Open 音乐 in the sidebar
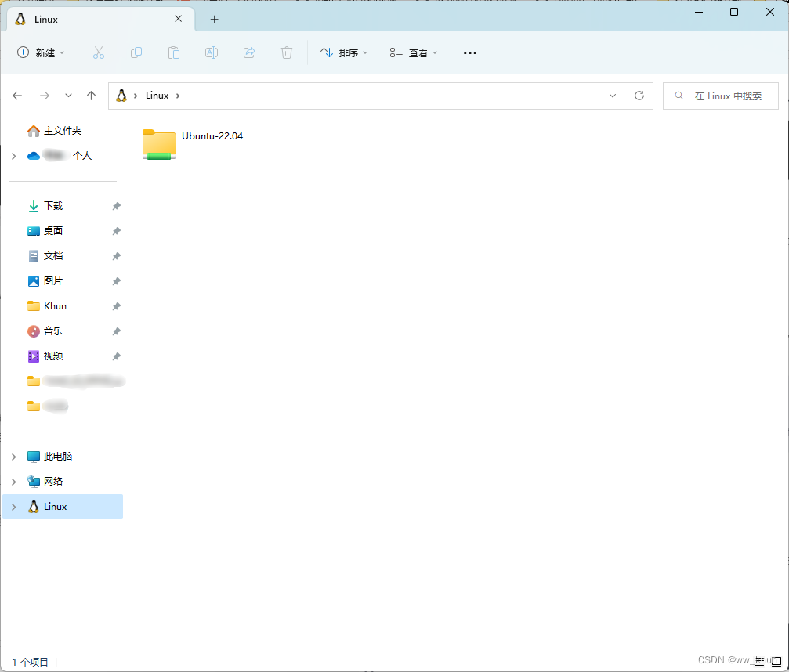The width and height of the screenshot is (789, 672). coord(63,331)
